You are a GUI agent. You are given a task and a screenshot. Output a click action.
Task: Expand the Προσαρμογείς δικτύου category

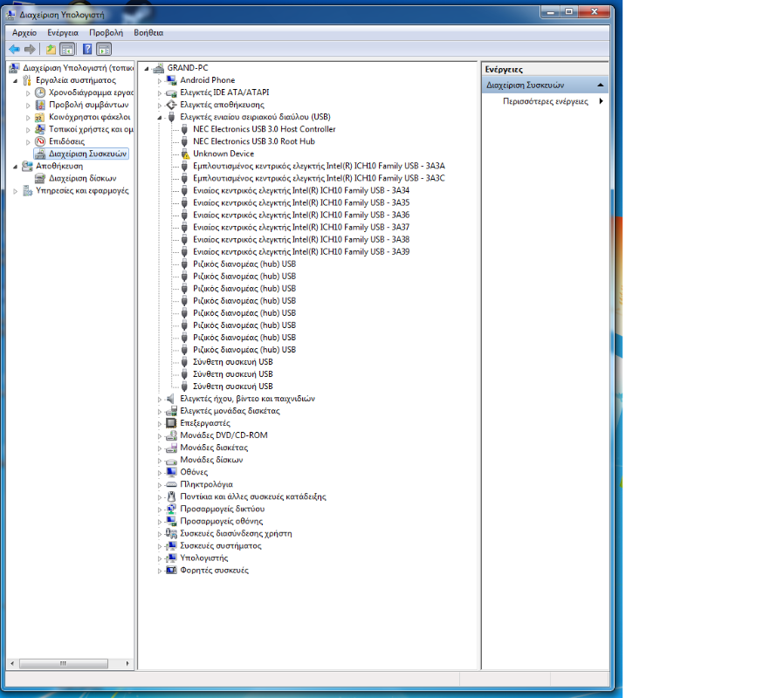click(160, 509)
